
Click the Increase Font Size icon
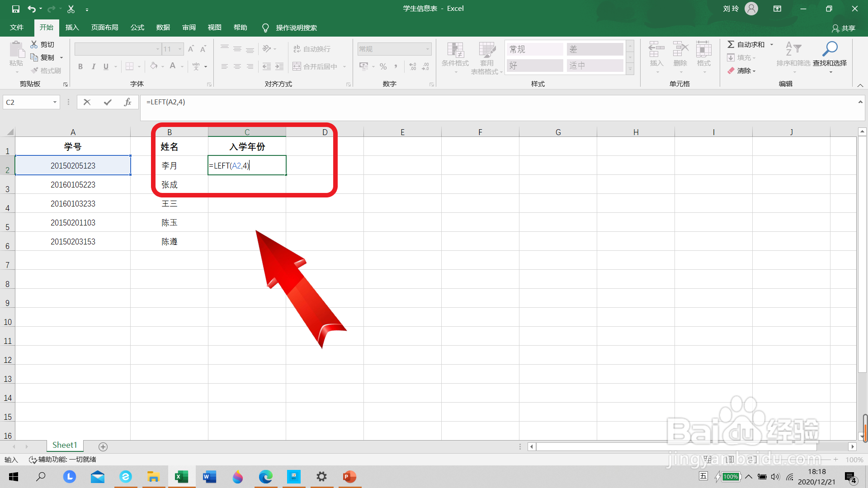coord(191,49)
